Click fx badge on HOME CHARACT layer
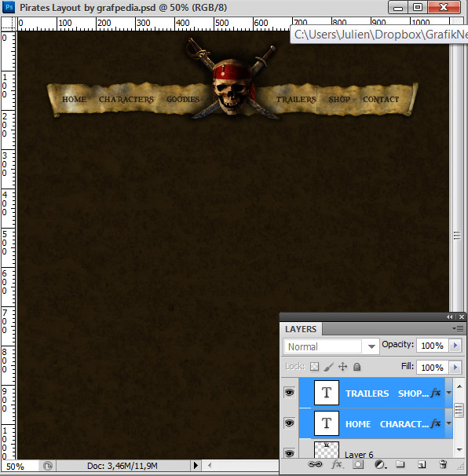Viewport: 468px width, 476px height. pyautogui.click(x=436, y=423)
